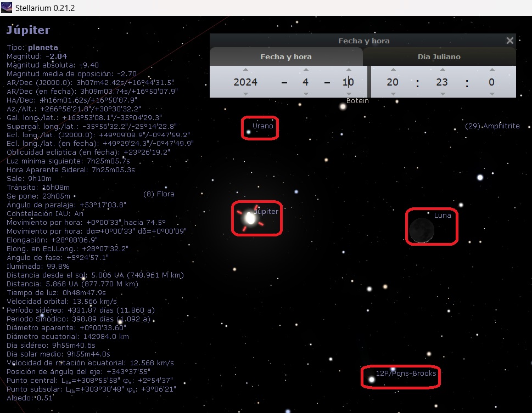
Task: Click the down arrow below month 4
Action: click(306, 94)
